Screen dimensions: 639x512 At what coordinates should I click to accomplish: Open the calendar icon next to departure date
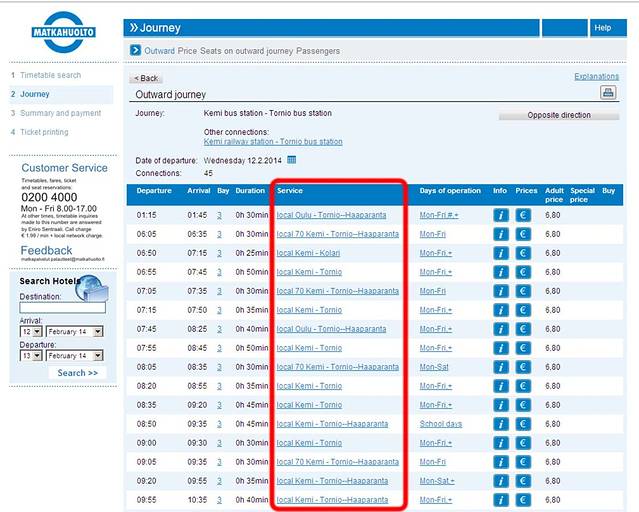point(292,159)
